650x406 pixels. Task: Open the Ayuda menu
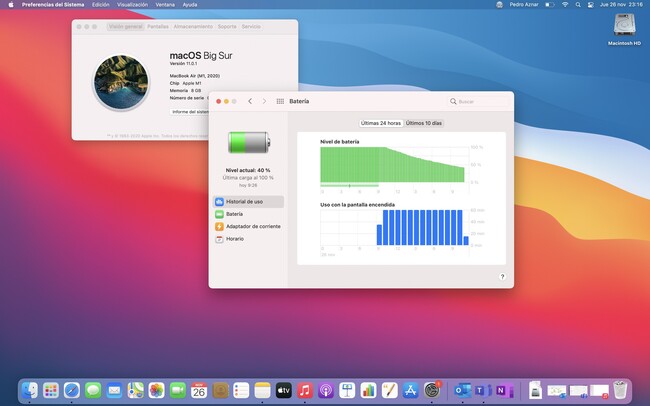click(x=190, y=5)
